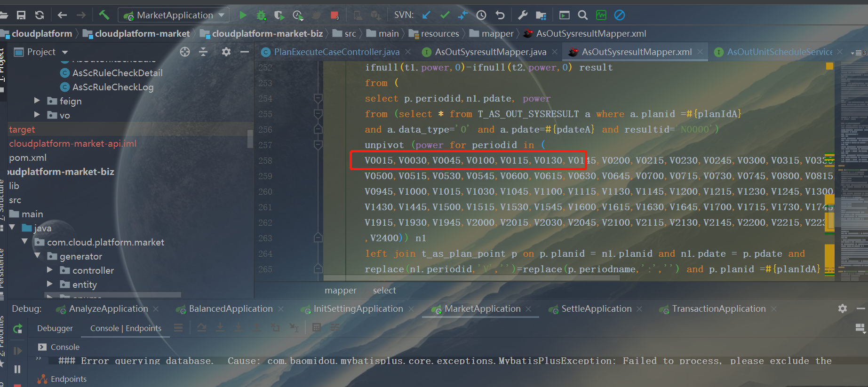Click the cloudplatform-market-biz breadcrumb

click(x=262, y=33)
